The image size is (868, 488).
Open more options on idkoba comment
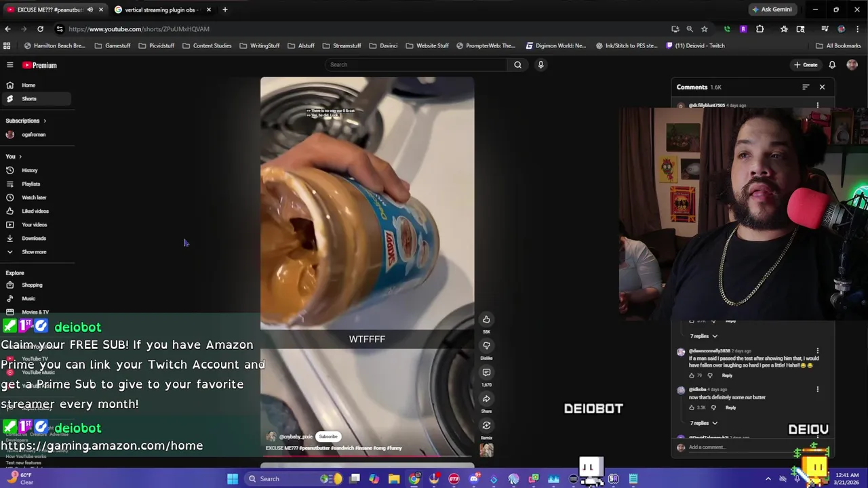818,390
